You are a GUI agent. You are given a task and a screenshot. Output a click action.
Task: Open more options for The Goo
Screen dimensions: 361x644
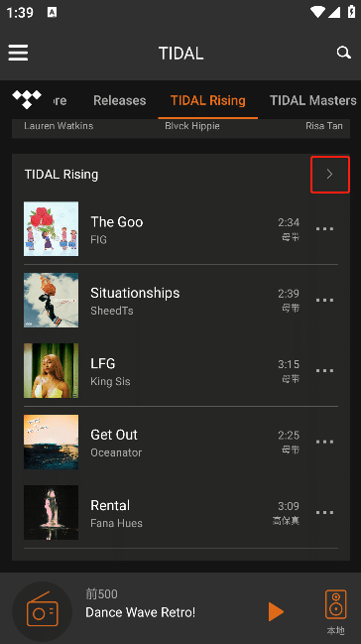(x=324, y=229)
